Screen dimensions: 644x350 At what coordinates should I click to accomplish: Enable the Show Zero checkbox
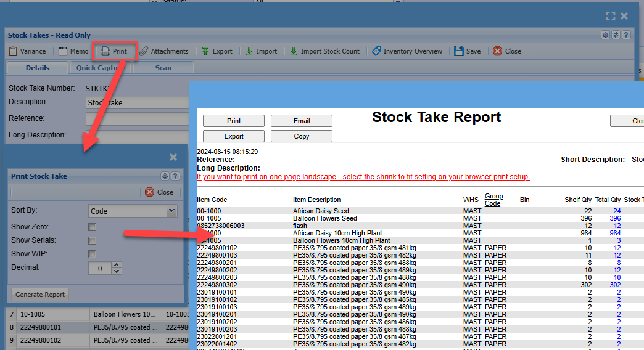[x=92, y=227]
